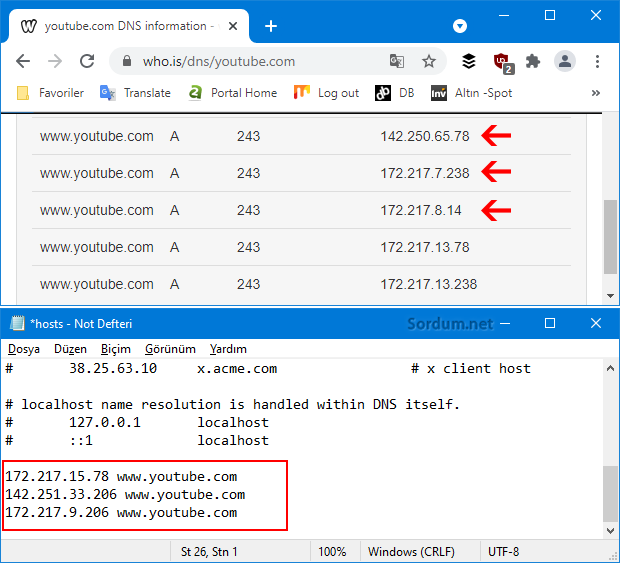Open the Altın -Spot bookmark

[471, 93]
